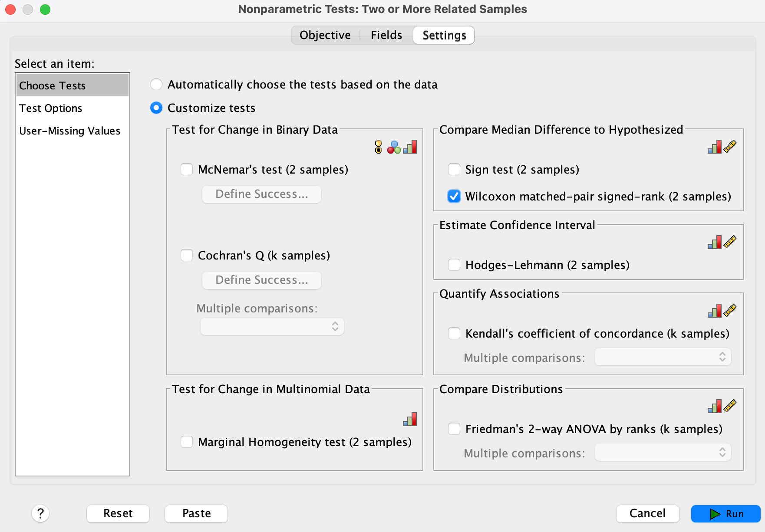
Task: Click the flag icon in Binary Data group
Action: pyautogui.click(x=379, y=147)
